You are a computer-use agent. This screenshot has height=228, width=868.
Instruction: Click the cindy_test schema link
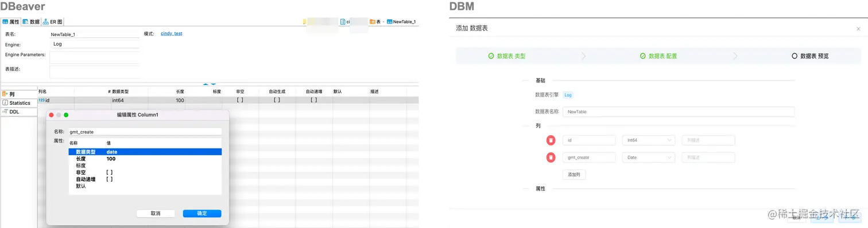click(171, 34)
